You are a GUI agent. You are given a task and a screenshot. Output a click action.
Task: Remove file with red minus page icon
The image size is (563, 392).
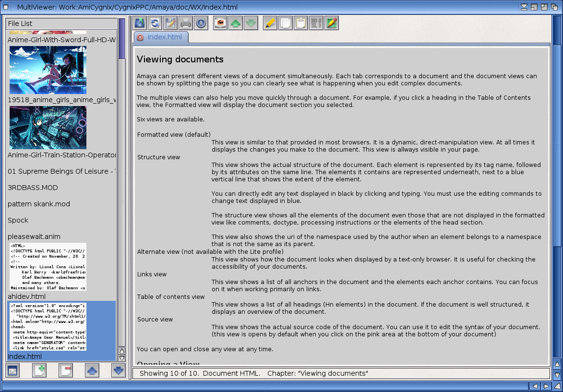[66, 370]
